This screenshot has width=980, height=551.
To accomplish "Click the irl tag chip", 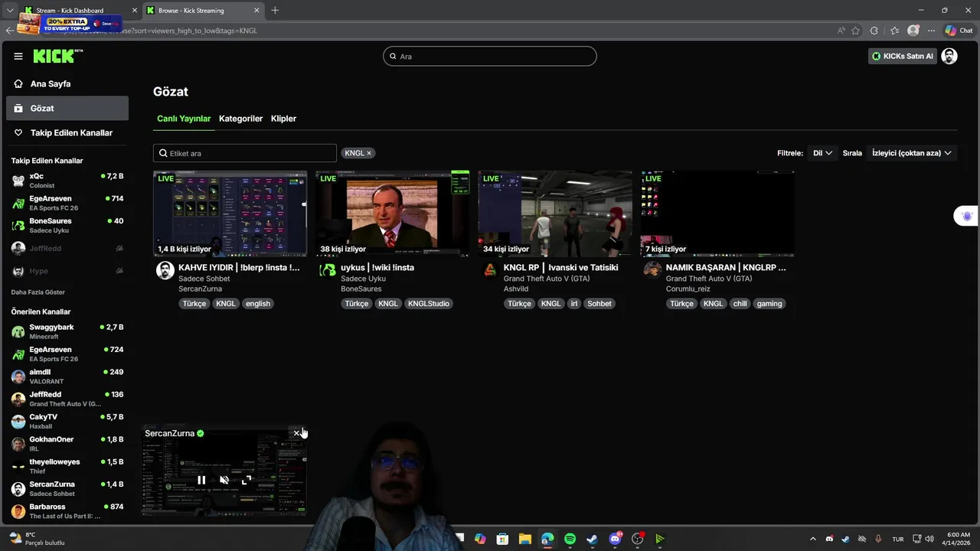I will coord(574,304).
